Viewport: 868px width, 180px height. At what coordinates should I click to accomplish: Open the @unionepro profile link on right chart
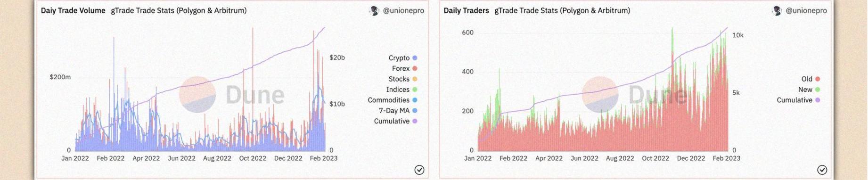806,10
